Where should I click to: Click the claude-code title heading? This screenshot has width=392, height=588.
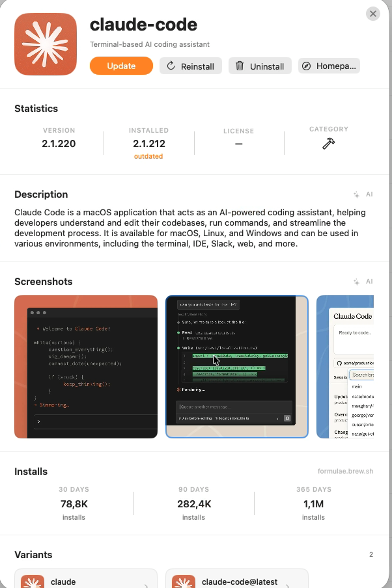(x=143, y=25)
